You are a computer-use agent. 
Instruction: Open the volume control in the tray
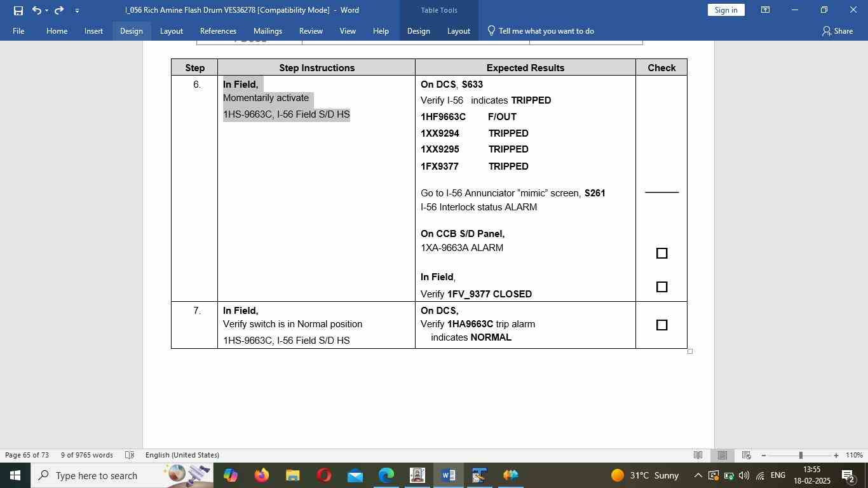pyautogui.click(x=744, y=475)
